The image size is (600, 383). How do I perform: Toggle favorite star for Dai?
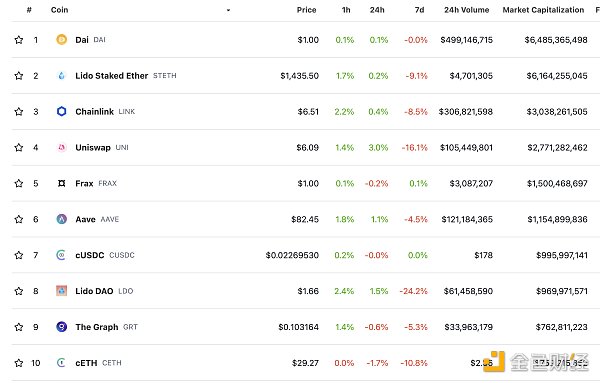pyautogui.click(x=18, y=39)
